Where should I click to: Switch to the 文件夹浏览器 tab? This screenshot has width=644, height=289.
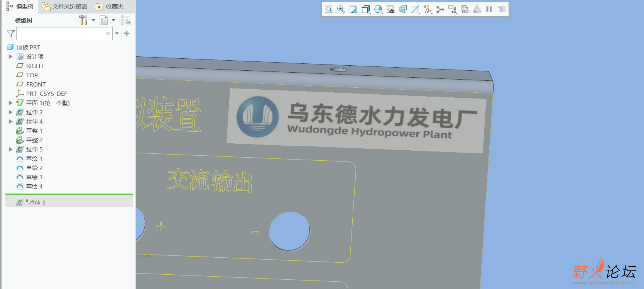pos(64,7)
